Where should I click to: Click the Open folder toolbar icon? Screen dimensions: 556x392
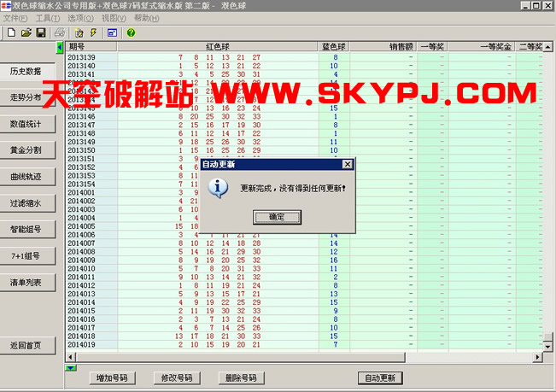[26, 32]
